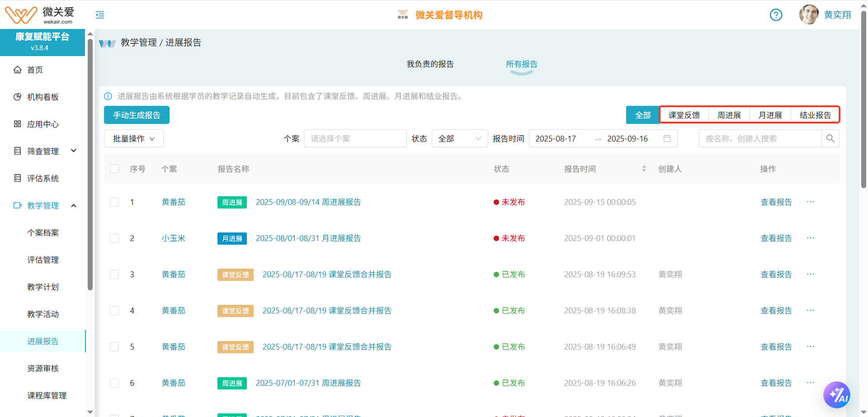Tick the checkbox for row 5
Image resolution: width=868 pixels, height=417 pixels.
(x=114, y=347)
